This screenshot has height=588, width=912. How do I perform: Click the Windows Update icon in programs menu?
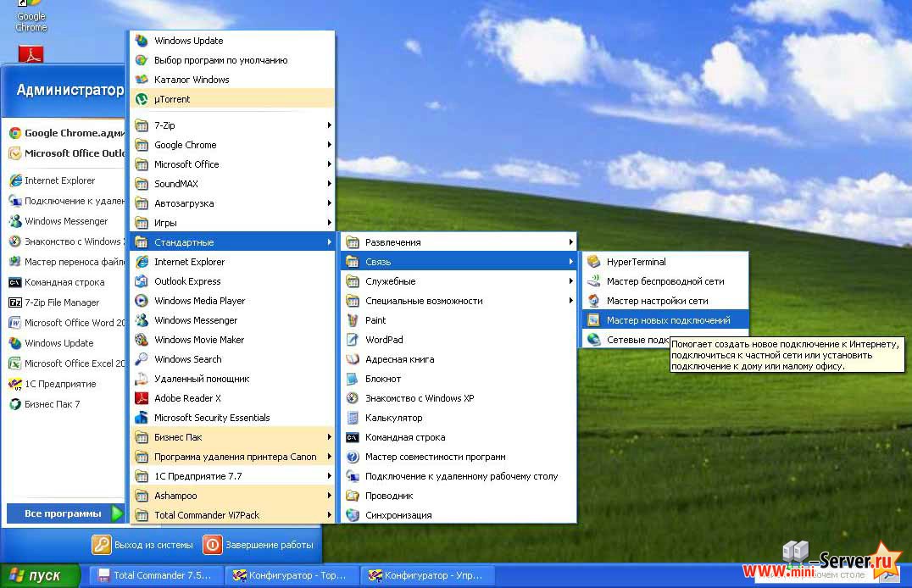142,41
